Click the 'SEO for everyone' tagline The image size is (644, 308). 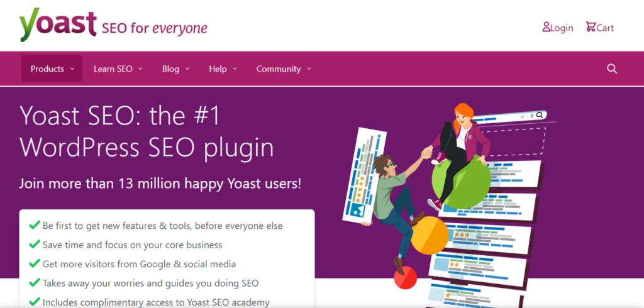pyautogui.click(x=155, y=28)
